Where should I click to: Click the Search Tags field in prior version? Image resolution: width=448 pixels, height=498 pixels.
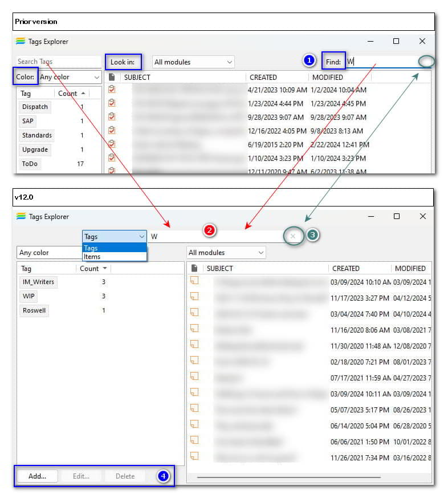(58, 62)
